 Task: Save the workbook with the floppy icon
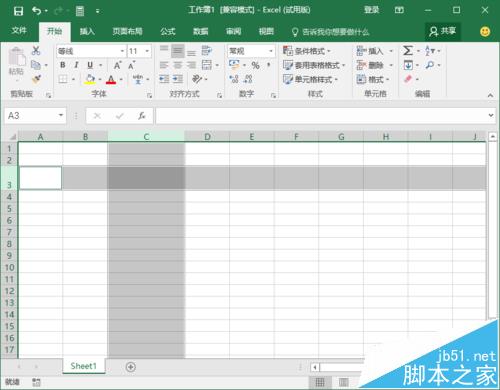[18, 11]
